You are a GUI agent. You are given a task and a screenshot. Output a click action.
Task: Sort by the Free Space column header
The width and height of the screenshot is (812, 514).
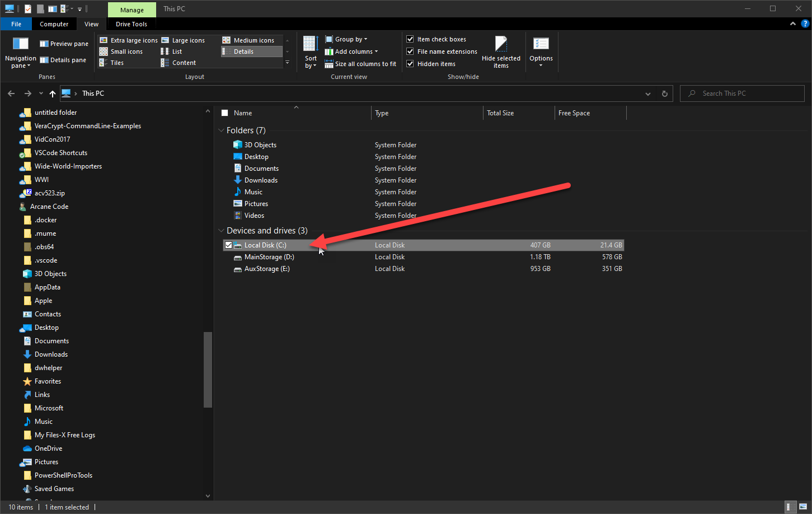574,113
